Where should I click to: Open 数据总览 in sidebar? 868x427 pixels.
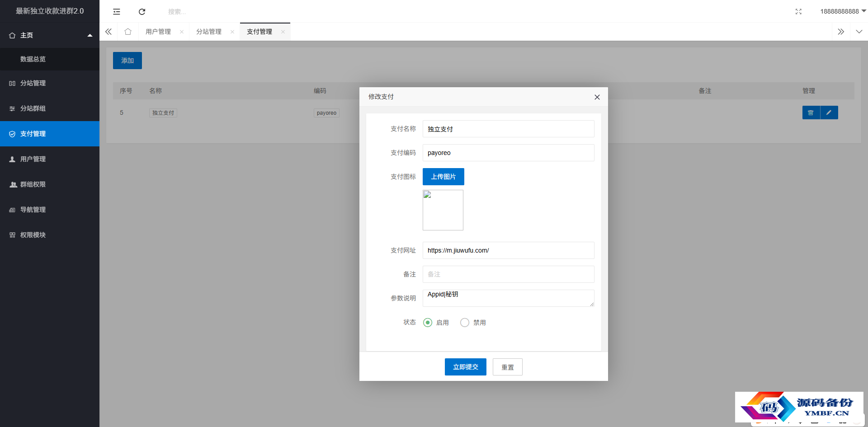(x=50, y=59)
